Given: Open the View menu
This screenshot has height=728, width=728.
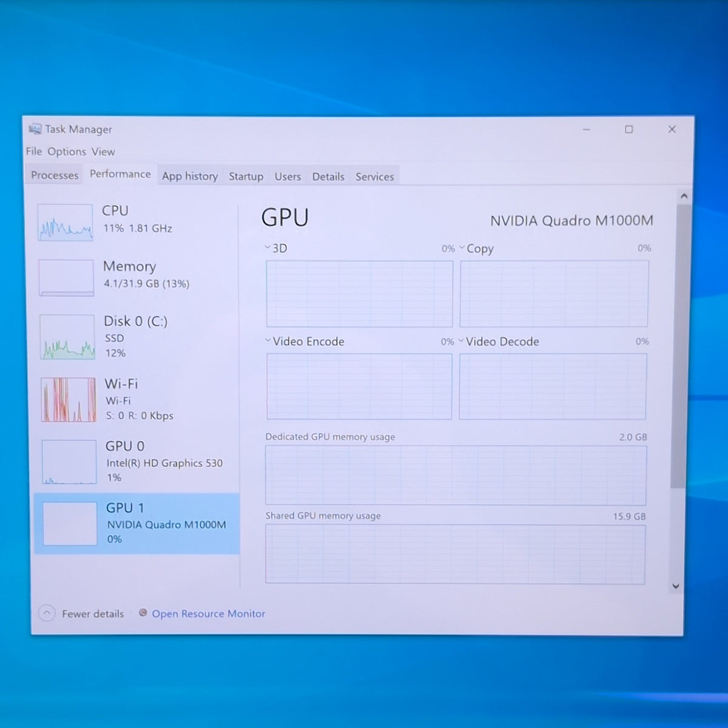Looking at the screenshot, I should point(103,152).
